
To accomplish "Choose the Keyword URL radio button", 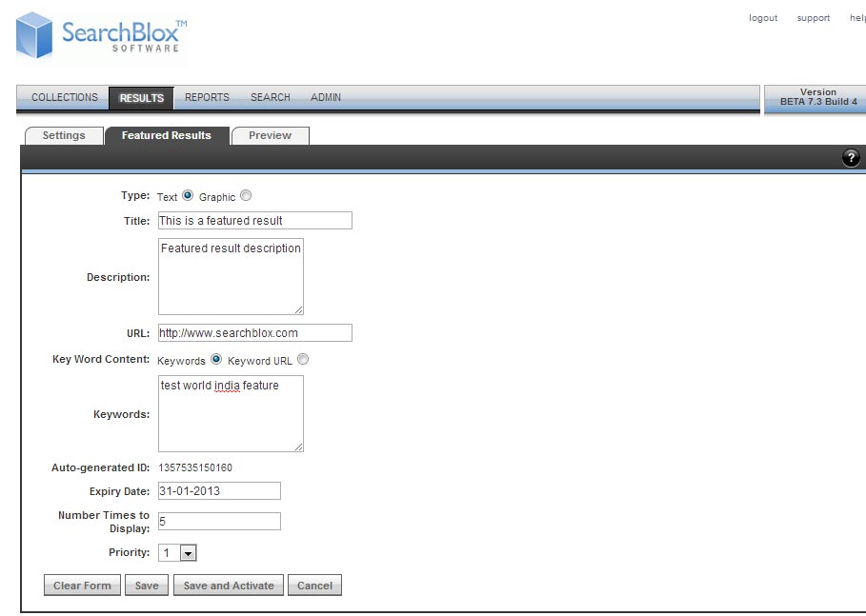I will 303,359.
